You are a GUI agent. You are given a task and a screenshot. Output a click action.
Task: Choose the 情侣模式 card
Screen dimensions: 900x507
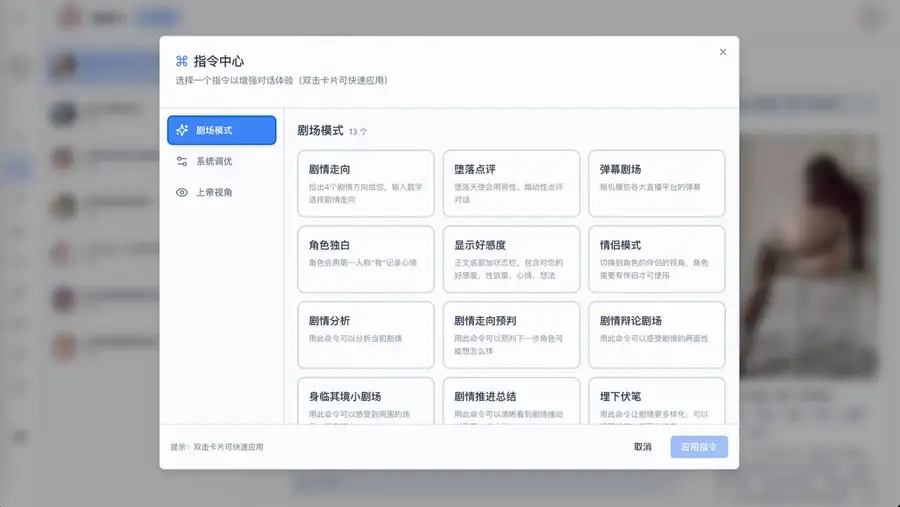(656, 259)
